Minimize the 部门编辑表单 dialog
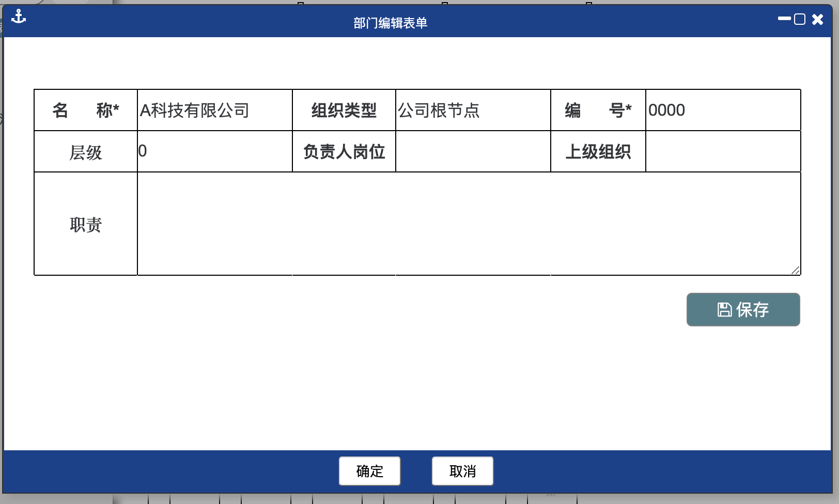This screenshot has height=504, width=839. [784, 19]
